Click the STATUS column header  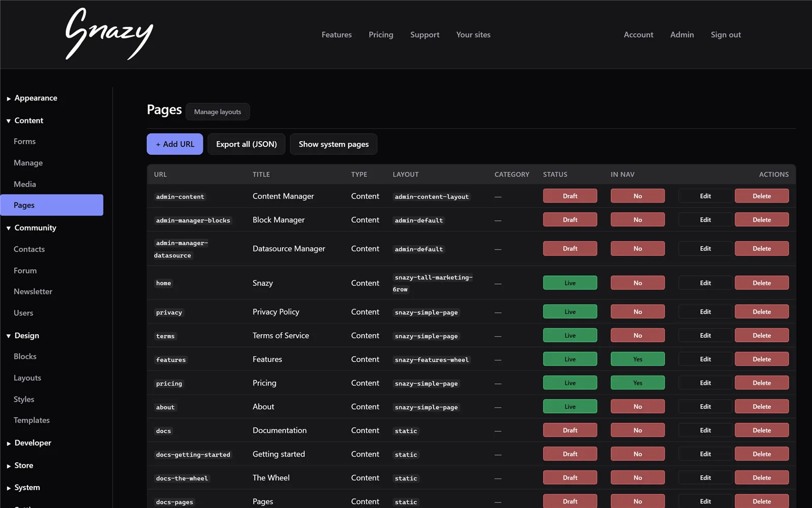(555, 174)
